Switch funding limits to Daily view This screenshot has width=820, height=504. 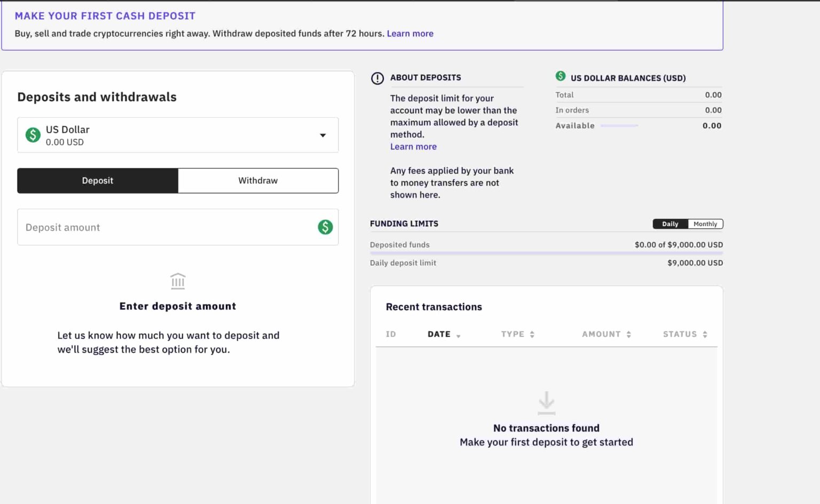pos(670,224)
